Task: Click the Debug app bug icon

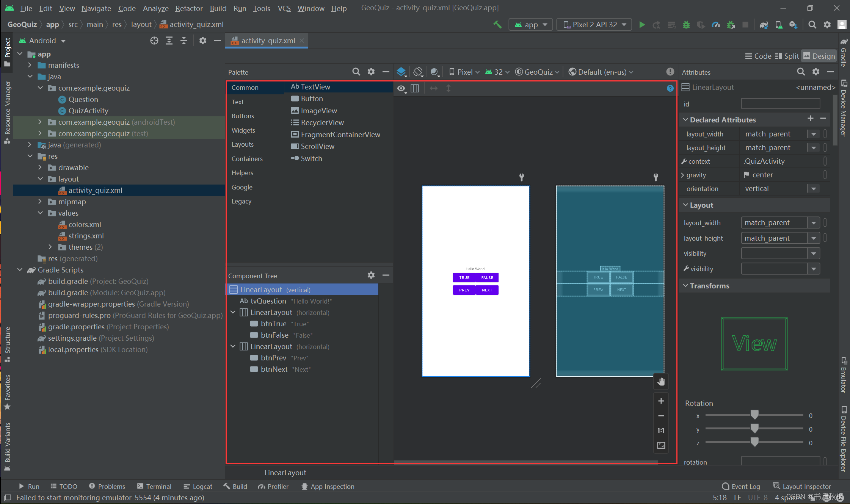Action: click(x=686, y=25)
